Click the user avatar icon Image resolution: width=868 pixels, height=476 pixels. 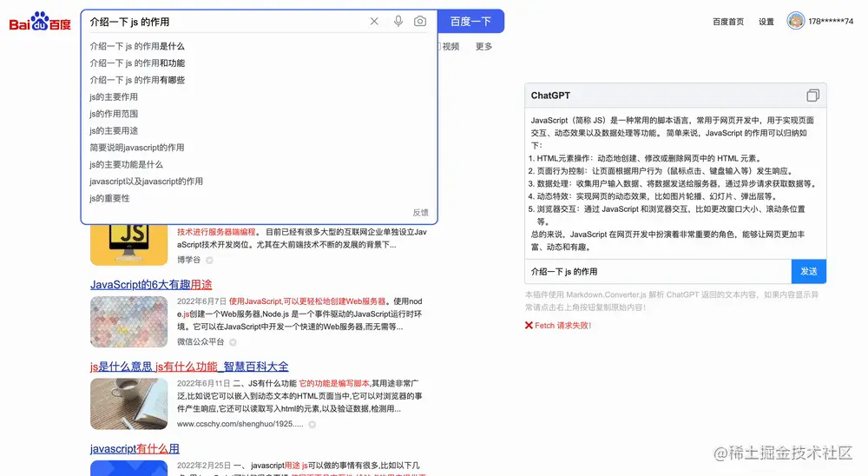point(795,21)
